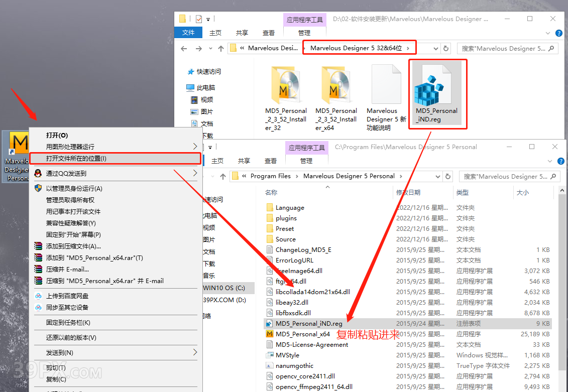Click search magnifier icon in Program Files window
This screenshot has width=568, height=392.
(553, 176)
